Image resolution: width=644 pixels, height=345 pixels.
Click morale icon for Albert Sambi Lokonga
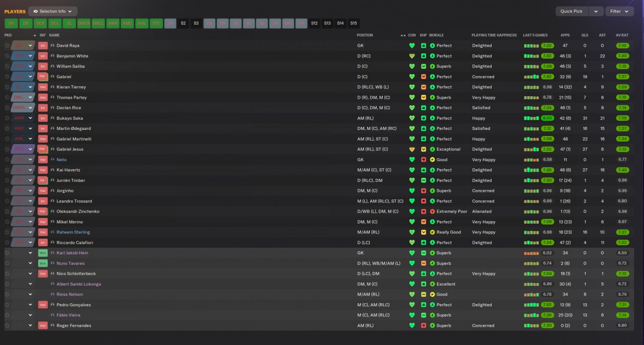point(432,284)
